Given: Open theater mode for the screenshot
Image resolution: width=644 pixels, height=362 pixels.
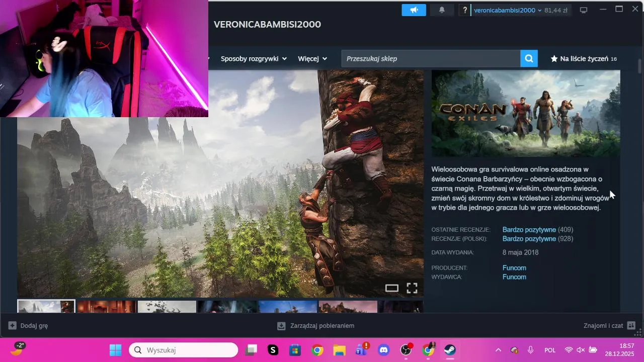Looking at the screenshot, I should (x=392, y=288).
